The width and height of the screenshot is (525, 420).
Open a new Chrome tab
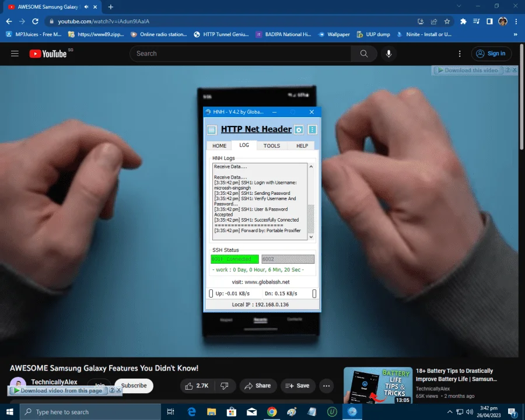[x=110, y=6]
